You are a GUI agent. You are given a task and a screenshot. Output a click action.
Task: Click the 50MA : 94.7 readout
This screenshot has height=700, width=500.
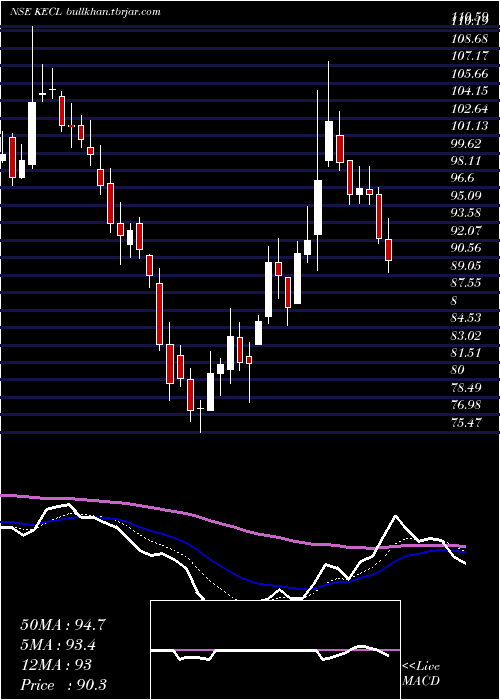pos(63,625)
